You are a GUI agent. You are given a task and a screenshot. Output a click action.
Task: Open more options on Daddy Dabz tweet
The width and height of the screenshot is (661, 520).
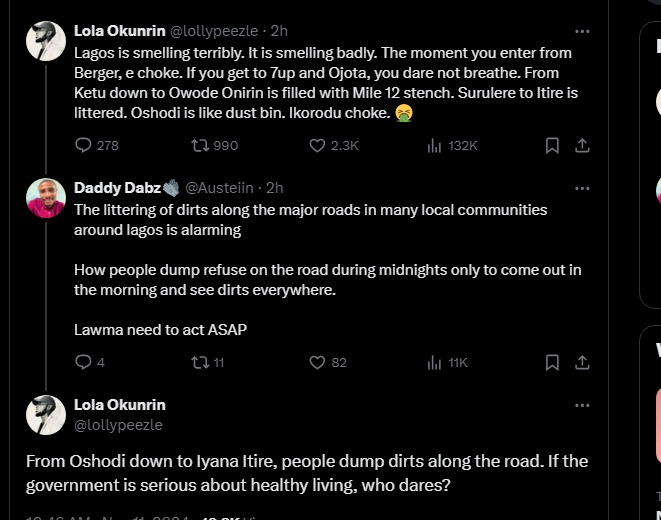[x=582, y=188]
